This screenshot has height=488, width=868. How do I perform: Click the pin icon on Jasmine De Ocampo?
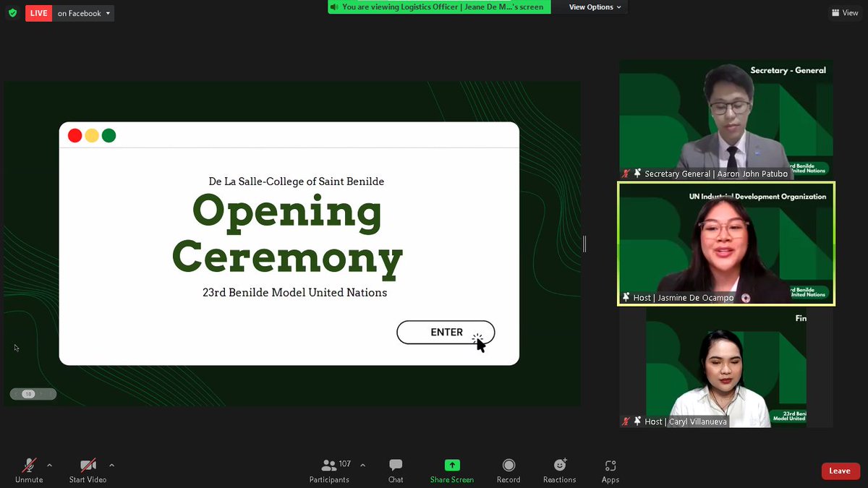[x=626, y=298]
